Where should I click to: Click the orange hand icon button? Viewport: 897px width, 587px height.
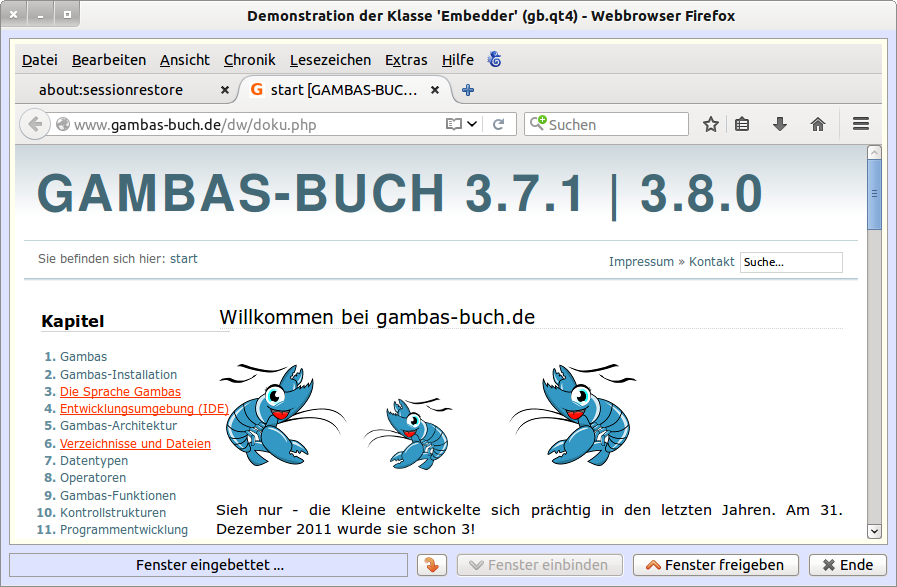click(432, 565)
